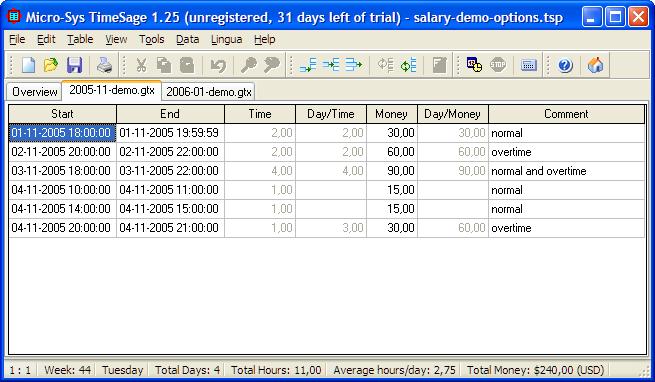655x382 pixels.
Task: Click the Comment column header
Action: point(566,114)
